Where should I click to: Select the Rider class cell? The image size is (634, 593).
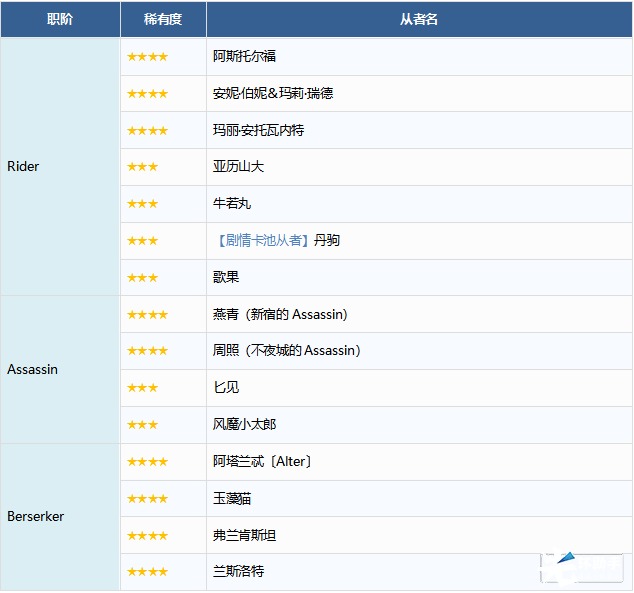point(23,167)
